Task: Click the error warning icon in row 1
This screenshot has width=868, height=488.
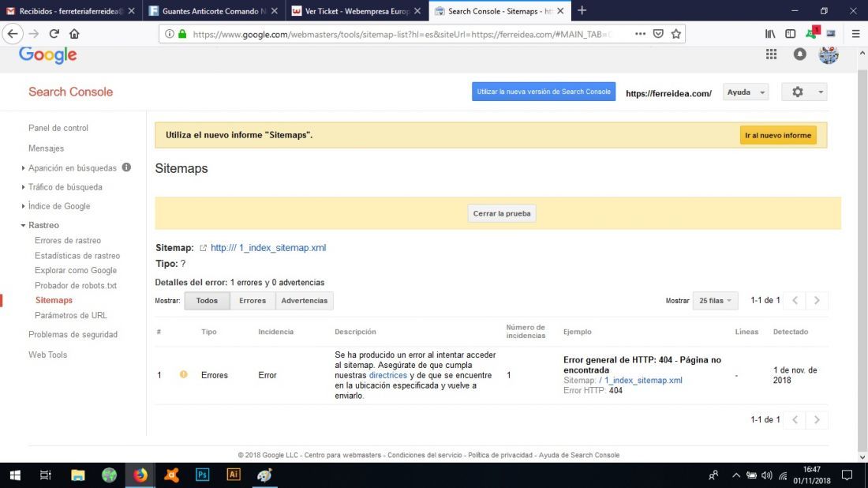Action: pyautogui.click(x=183, y=374)
